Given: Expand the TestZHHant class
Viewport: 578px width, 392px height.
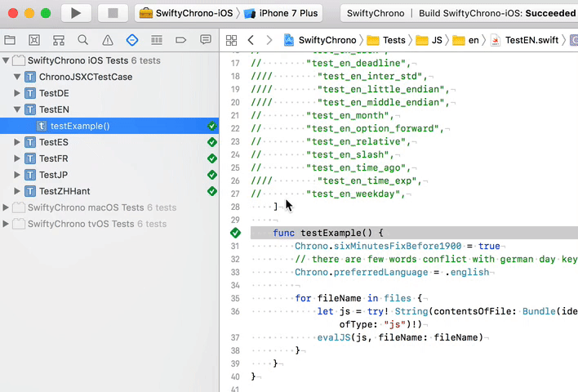Looking at the screenshot, I should [x=17, y=191].
